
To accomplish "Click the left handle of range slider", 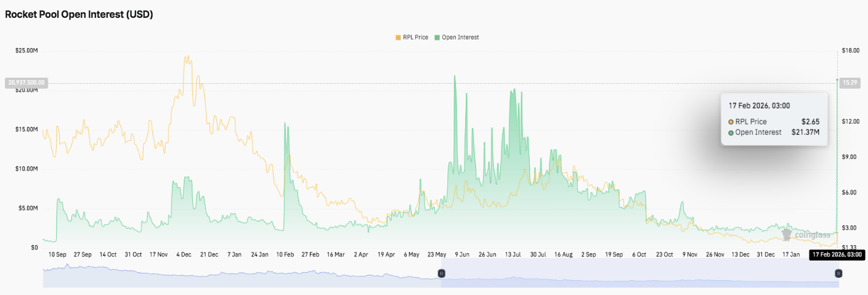I will point(441,273).
